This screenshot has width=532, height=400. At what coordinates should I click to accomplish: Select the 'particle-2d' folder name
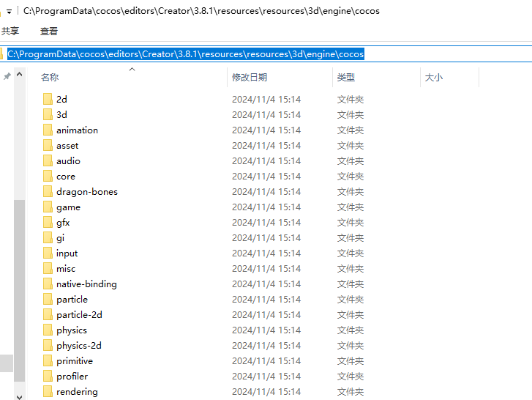(x=79, y=315)
